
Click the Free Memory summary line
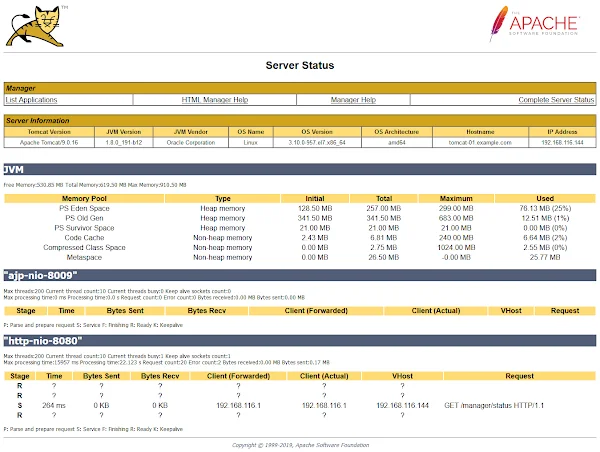95,185
